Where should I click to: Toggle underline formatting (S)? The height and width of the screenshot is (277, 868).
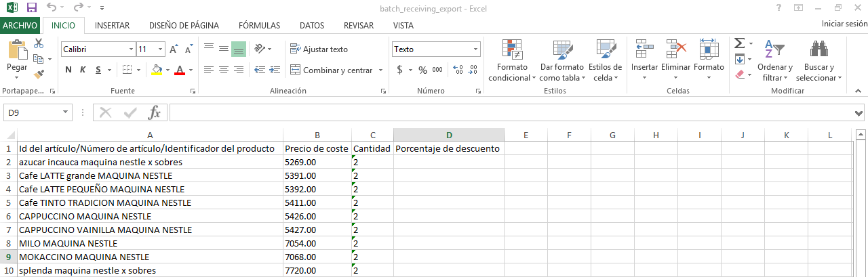[x=99, y=70]
